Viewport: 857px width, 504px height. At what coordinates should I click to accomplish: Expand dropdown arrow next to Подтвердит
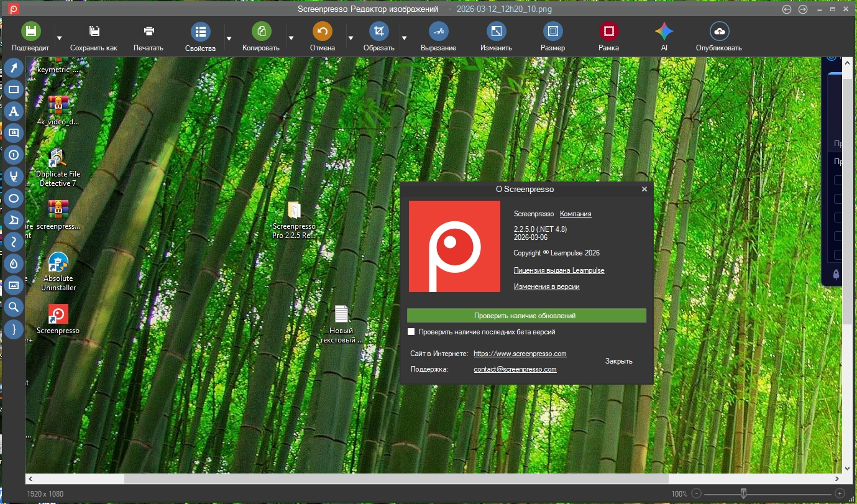tap(60, 39)
